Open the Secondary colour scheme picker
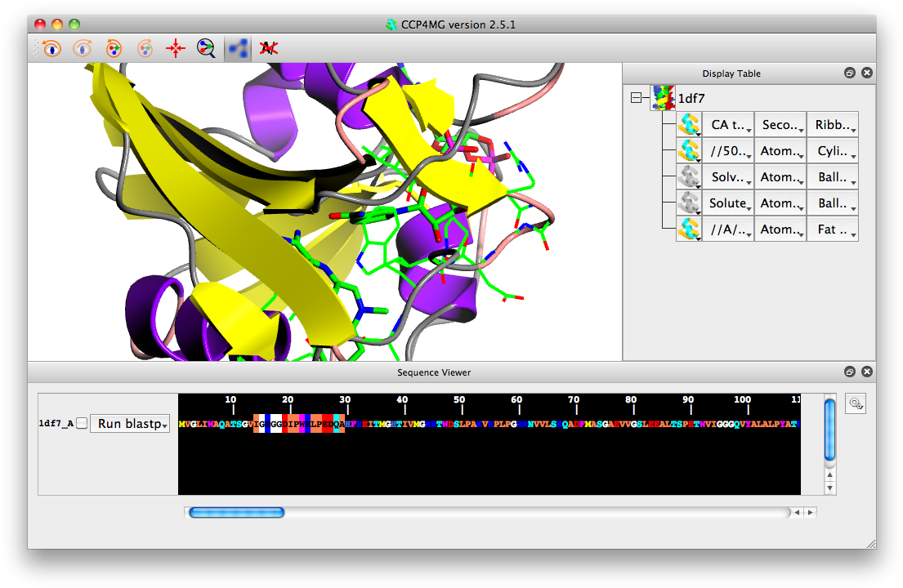Viewport: 903px width, 588px height. 780,124
